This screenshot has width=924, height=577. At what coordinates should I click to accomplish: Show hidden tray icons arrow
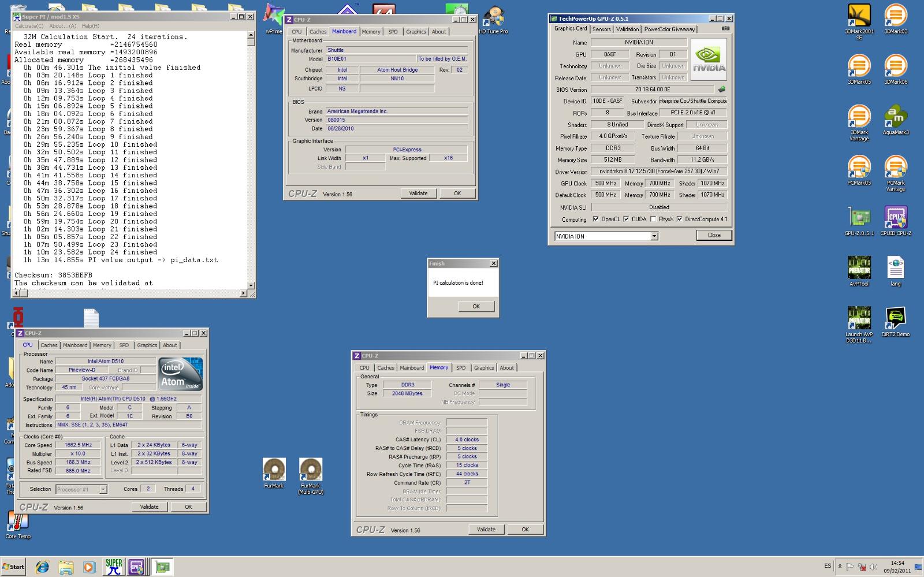(840, 567)
